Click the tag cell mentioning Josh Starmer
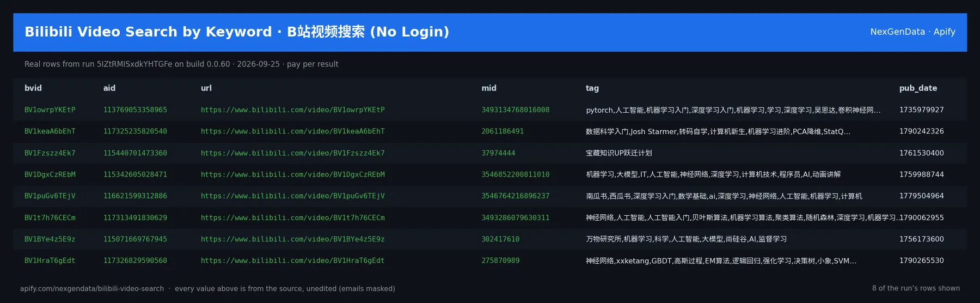 pos(718,131)
